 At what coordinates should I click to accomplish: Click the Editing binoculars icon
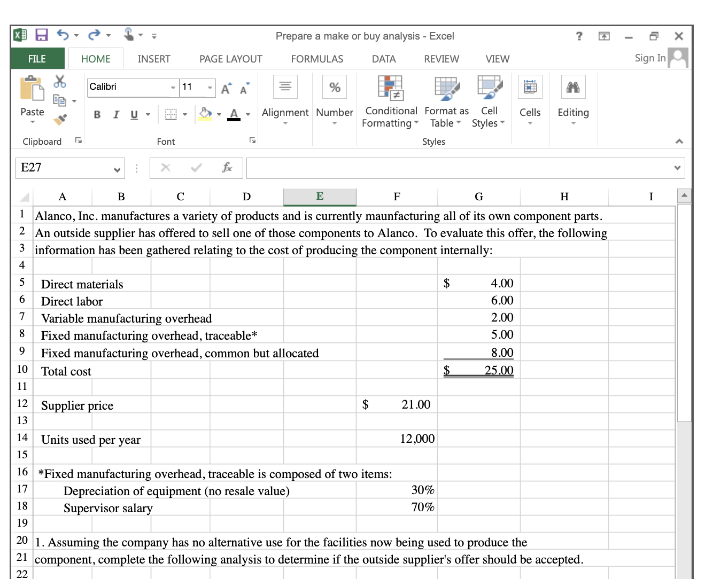click(573, 87)
